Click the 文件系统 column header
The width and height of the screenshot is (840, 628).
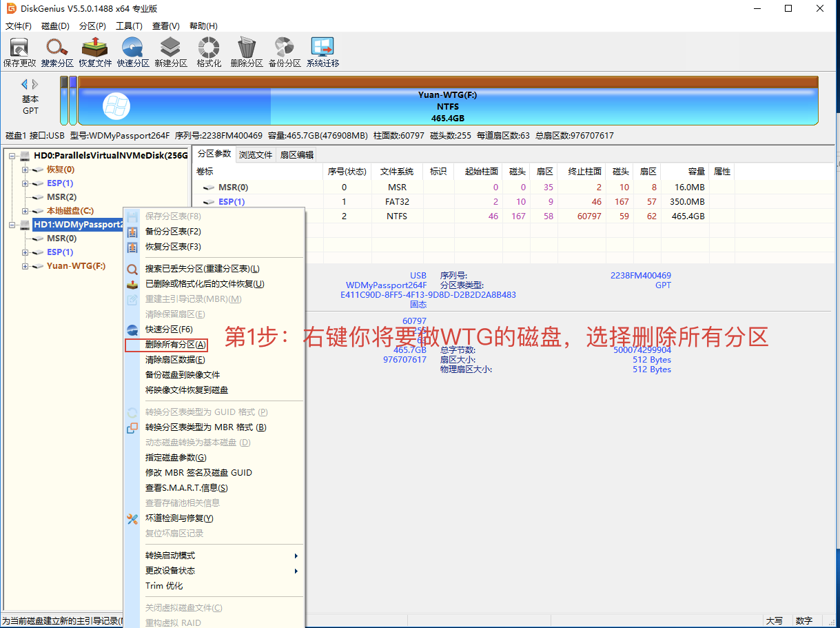tap(397, 172)
